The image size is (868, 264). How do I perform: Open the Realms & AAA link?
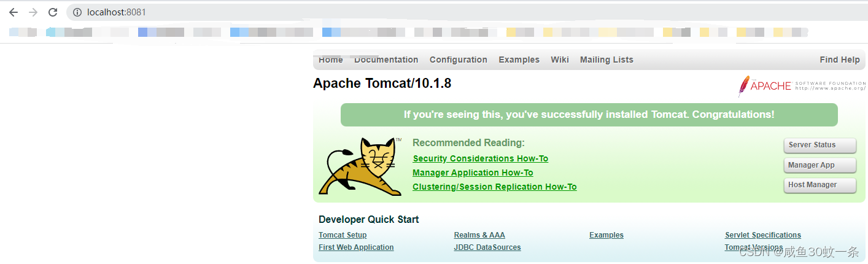click(479, 235)
